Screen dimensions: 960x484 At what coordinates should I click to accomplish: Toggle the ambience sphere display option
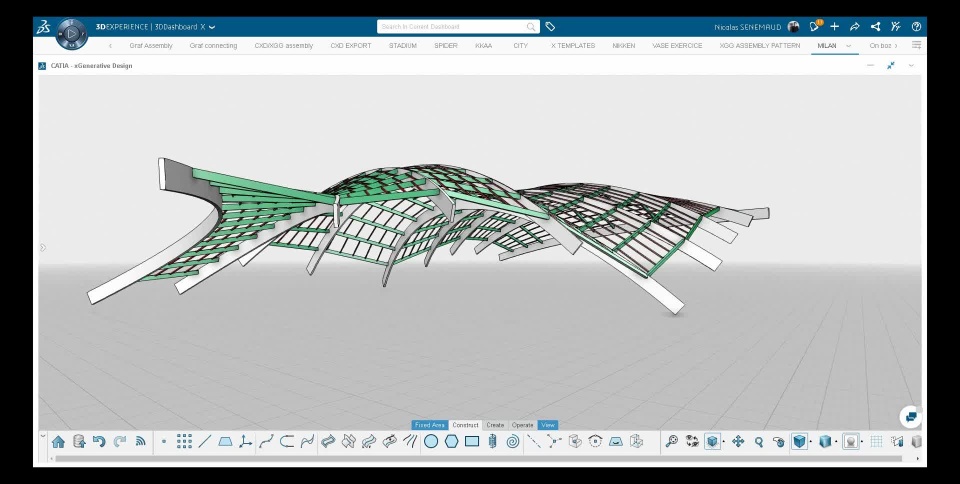pos(850,441)
